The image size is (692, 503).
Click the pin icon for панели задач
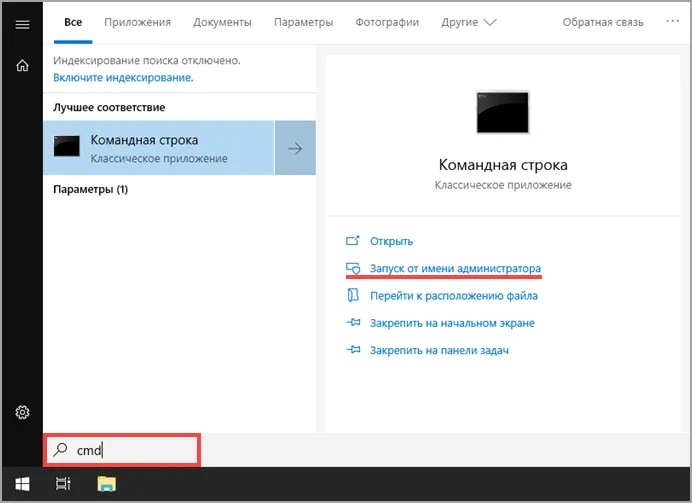pos(353,350)
